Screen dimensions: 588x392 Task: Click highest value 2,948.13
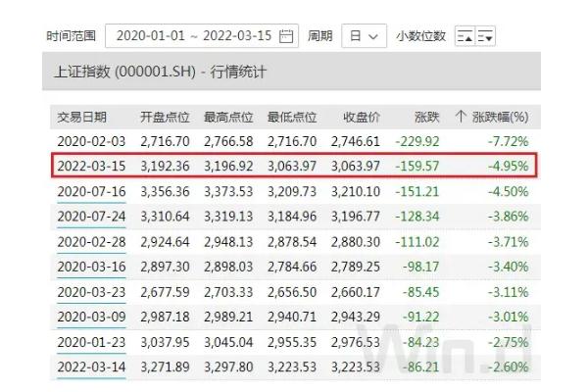(228, 242)
